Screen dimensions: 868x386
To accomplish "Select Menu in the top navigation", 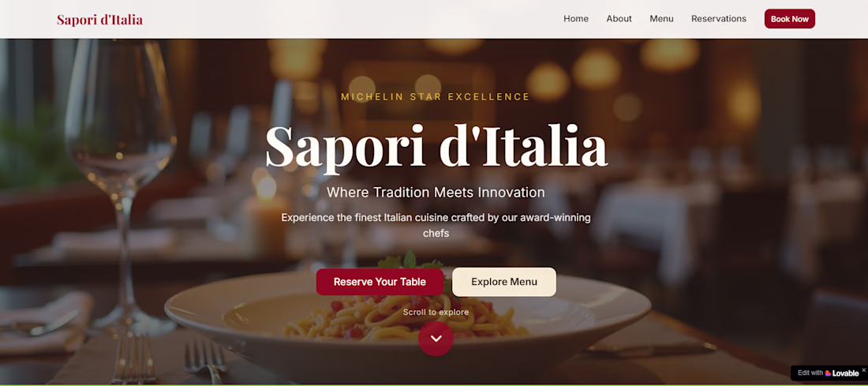I will click(x=661, y=19).
